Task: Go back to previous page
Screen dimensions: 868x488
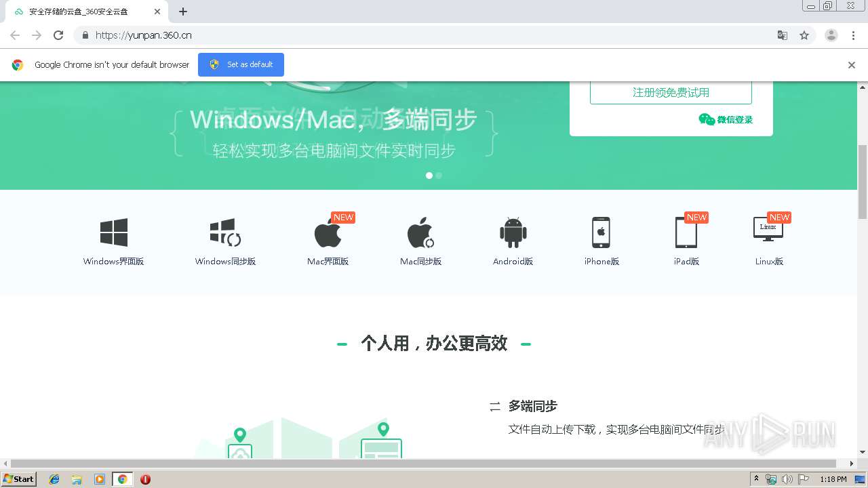Action: 15,35
